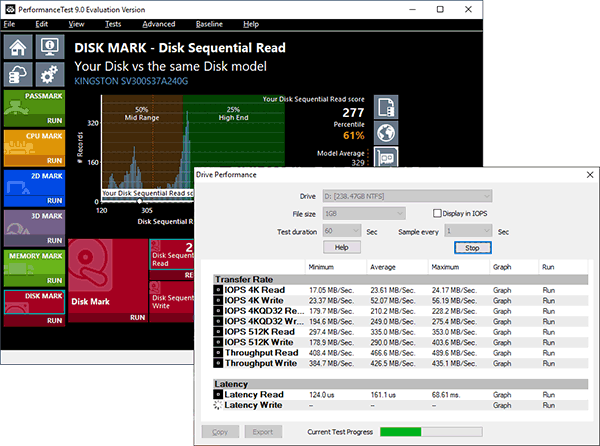
Task: Run the 3D Mark test via RUN
Action: (55, 241)
